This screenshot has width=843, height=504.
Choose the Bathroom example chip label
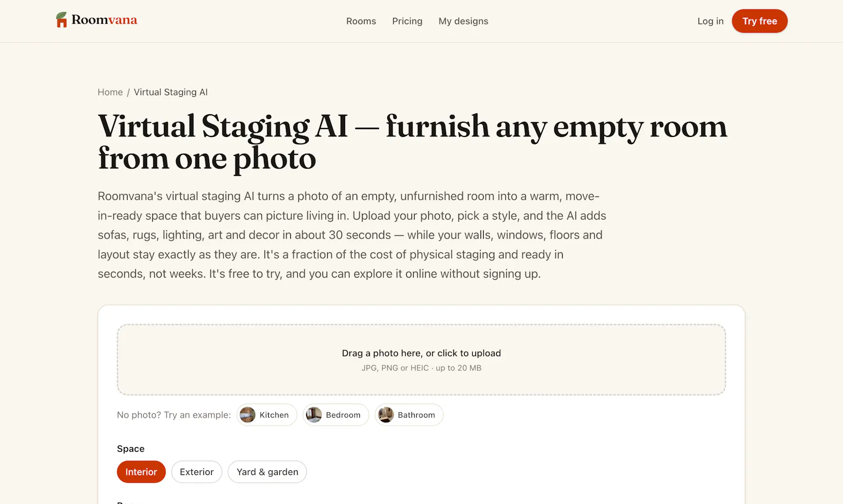(416, 415)
